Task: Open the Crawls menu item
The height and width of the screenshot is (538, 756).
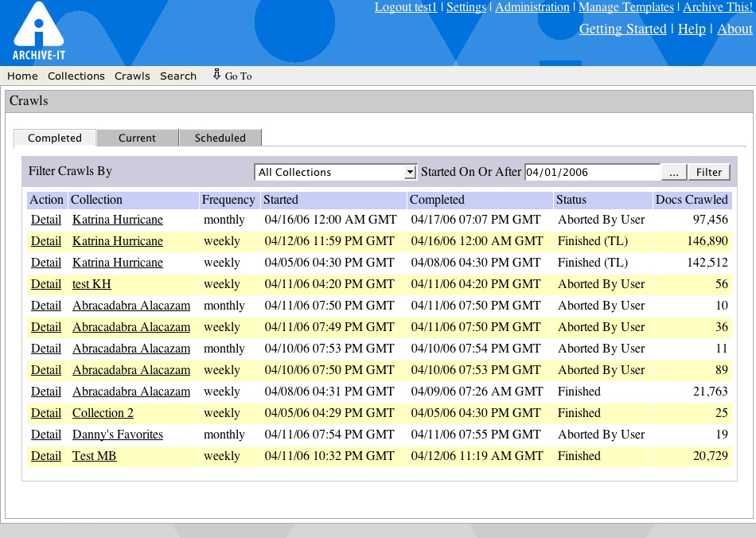Action: (132, 76)
